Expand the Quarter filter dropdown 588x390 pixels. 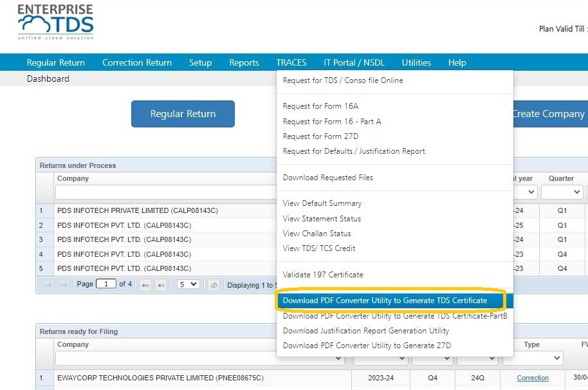pyautogui.click(x=562, y=190)
